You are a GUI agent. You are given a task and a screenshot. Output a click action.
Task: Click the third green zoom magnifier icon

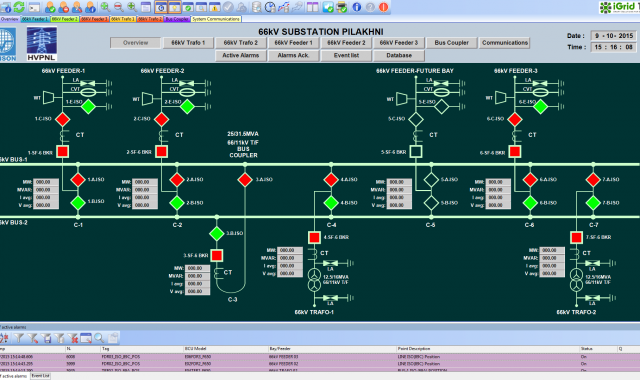click(x=132, y=7)
